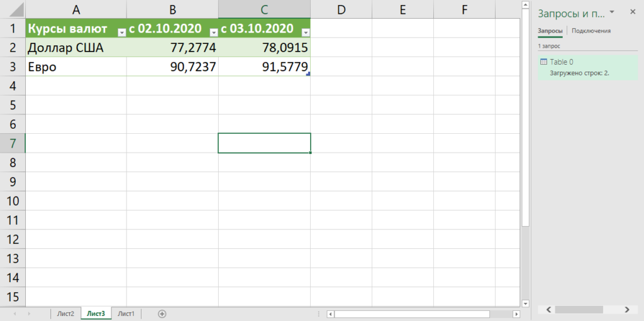644x321 pixels.
Task: Click the Table 0 table icon
Action: 543,62
